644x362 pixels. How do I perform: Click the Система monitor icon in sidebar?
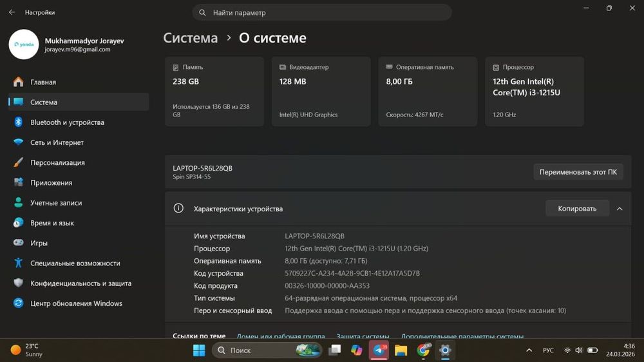tap(19, 102)
